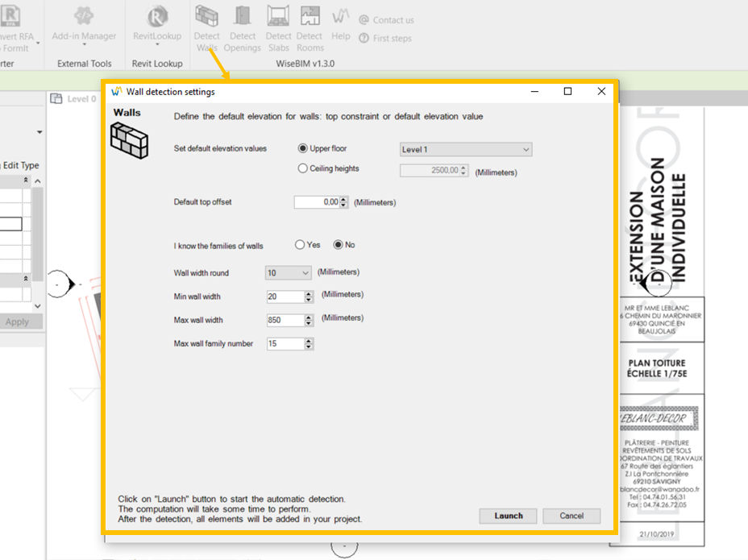
Task: Click the Max wall family number field
Action: pos(285,343)
